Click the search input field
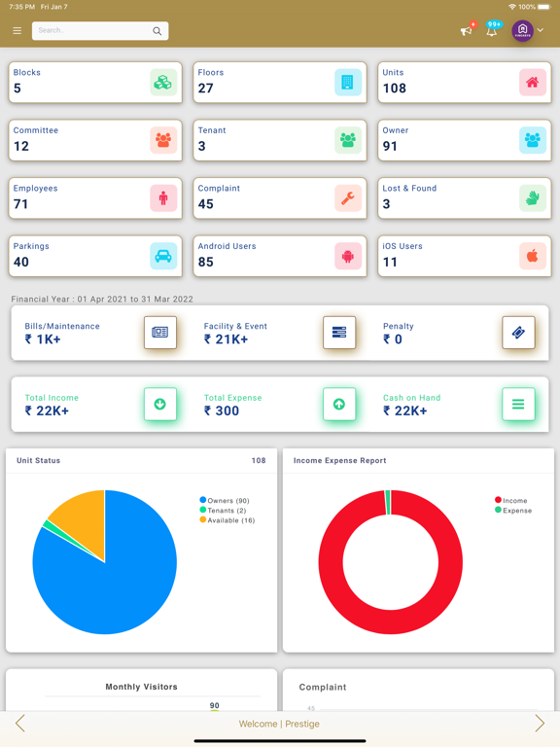 click(x=100, y=31)
